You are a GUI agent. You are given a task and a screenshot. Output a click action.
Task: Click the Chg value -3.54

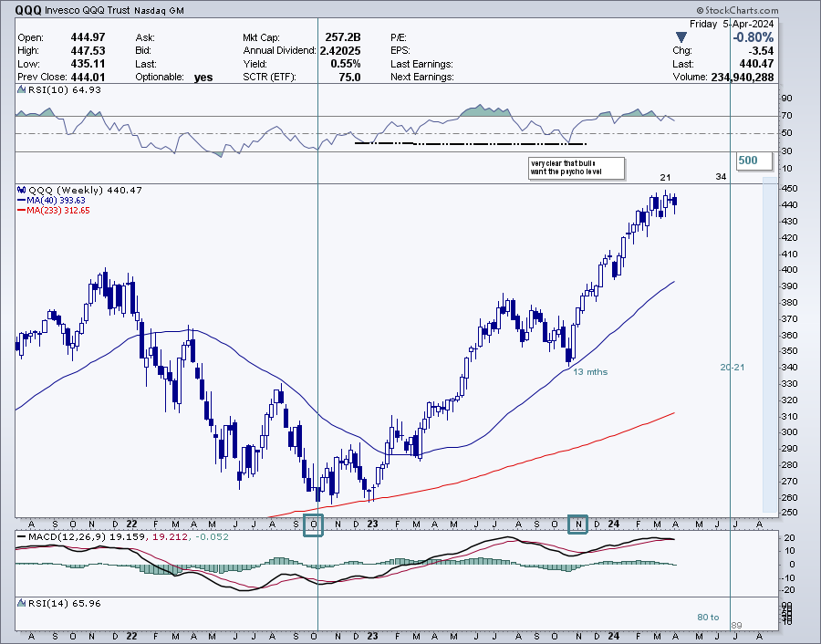pyautogui.click(x=762, y=51)
